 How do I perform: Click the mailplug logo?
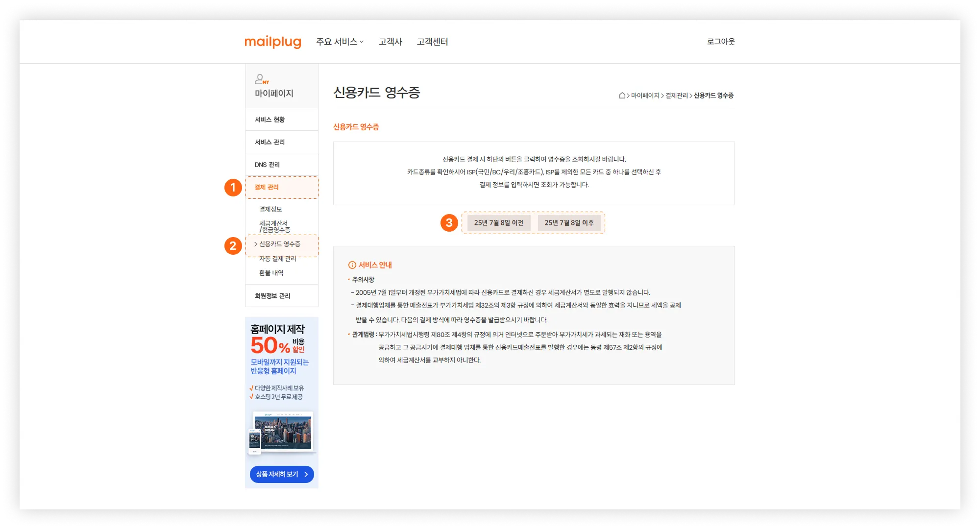pyautogui.click(x=272, y=42)
